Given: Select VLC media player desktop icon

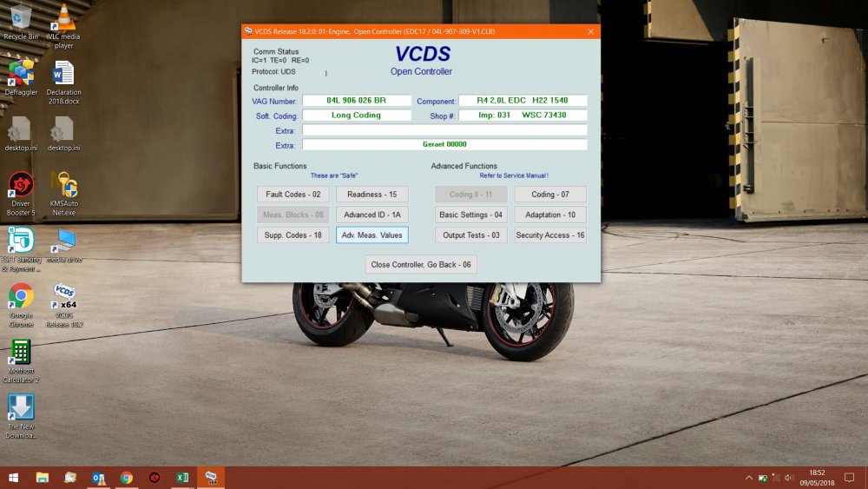Looking at the screenshot, I should 63,26.
